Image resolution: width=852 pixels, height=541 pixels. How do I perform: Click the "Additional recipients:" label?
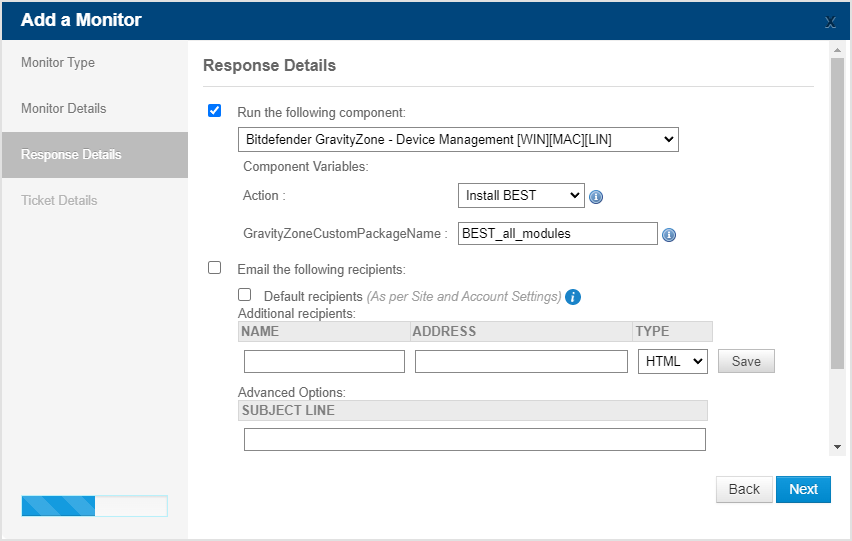[297, 313]
